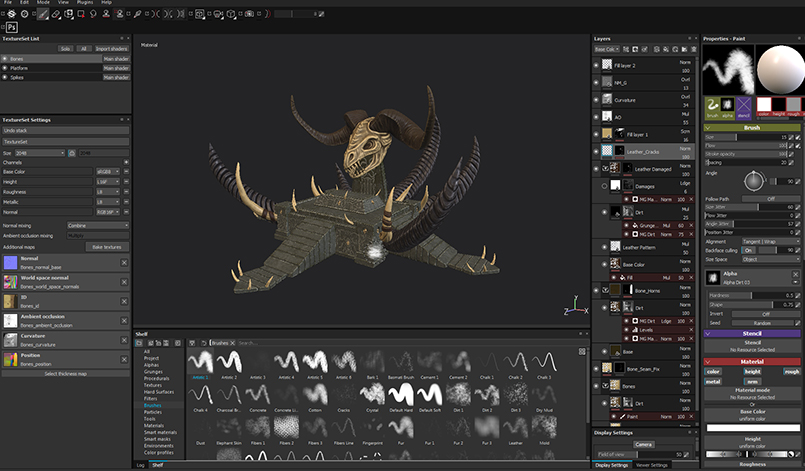Click the Bake textures button
Image resolution: width=805 pixels, height=471 pixels.
(x=107, y=247)
